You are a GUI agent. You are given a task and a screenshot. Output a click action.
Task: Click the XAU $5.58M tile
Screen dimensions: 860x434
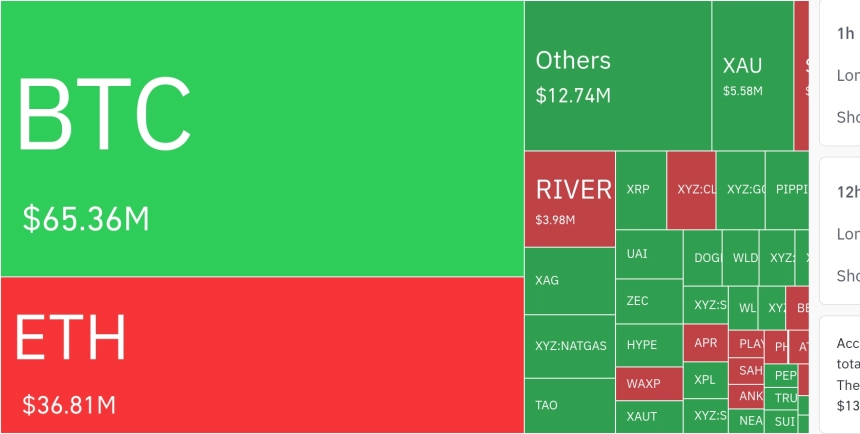coord(752,76)
